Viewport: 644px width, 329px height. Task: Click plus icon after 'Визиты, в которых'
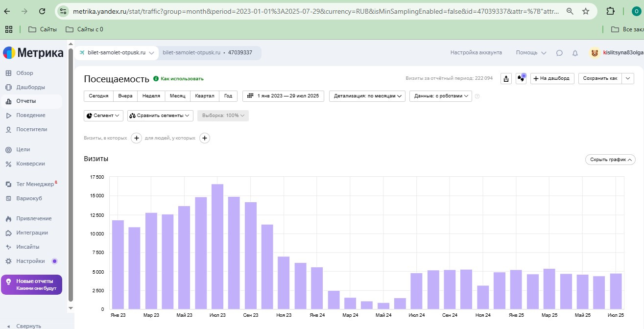tap(136, 138)
